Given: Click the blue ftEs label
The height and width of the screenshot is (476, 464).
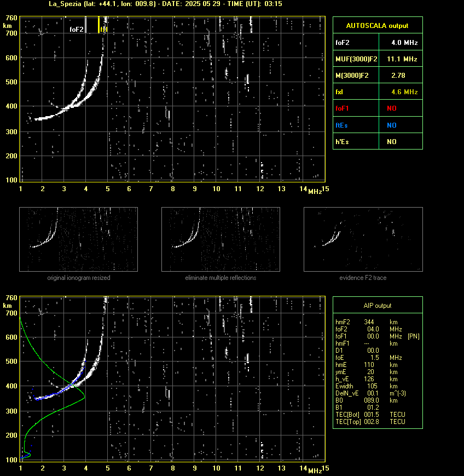Looking at the screenshot, I should [341, 125].
